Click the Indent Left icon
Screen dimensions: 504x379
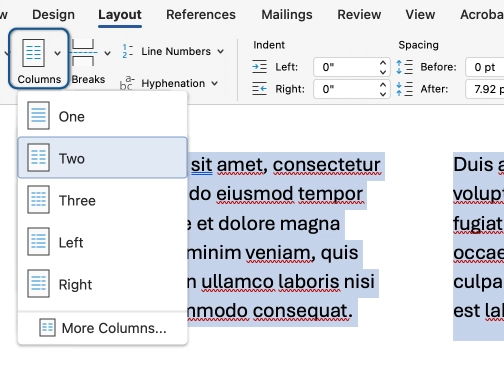(x=259, y=67)
